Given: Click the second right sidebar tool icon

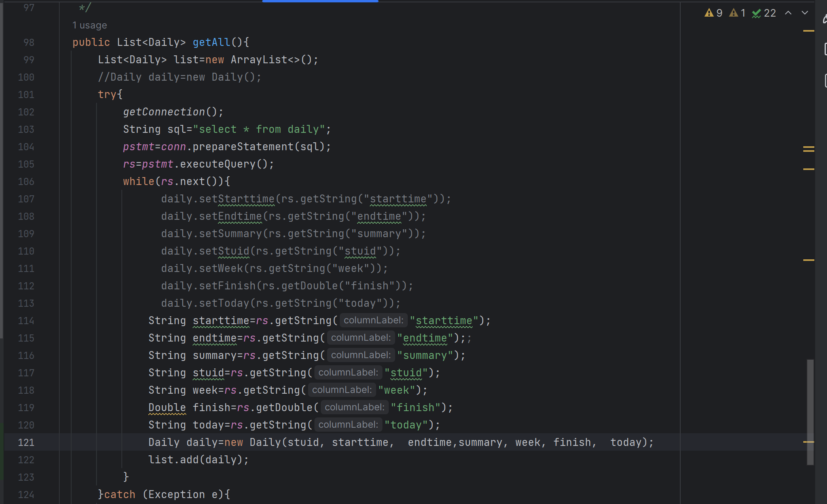Looking at the screenshot, I should [x=825, y=49].
